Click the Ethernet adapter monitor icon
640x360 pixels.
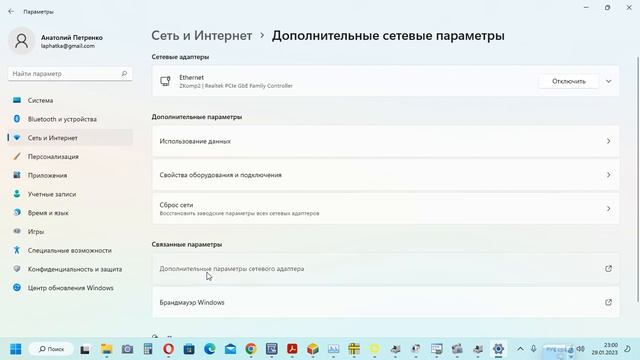165,81
